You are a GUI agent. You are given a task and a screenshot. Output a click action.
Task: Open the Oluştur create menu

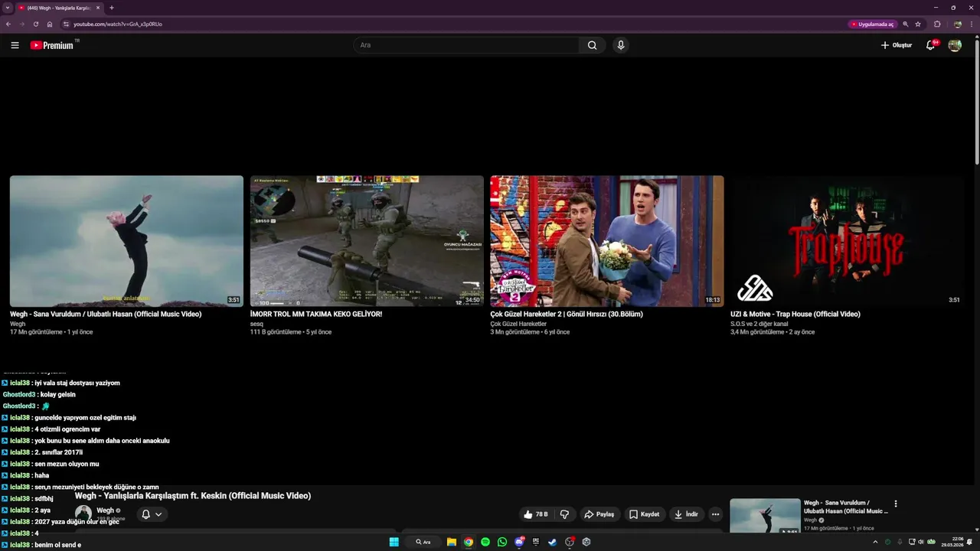coord(896,45)
